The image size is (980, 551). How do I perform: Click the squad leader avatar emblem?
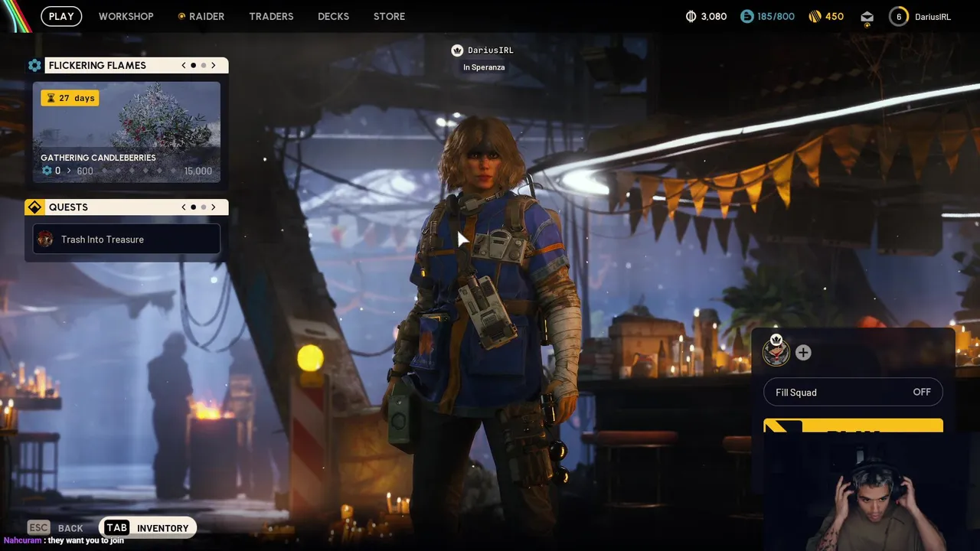click(776, 351)
